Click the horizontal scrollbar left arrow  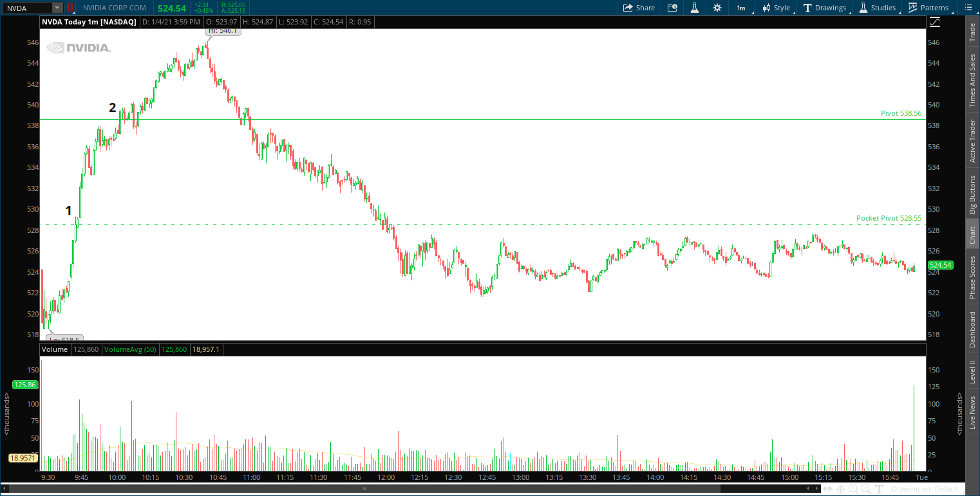pyautogui.click(x=5, y=489)
